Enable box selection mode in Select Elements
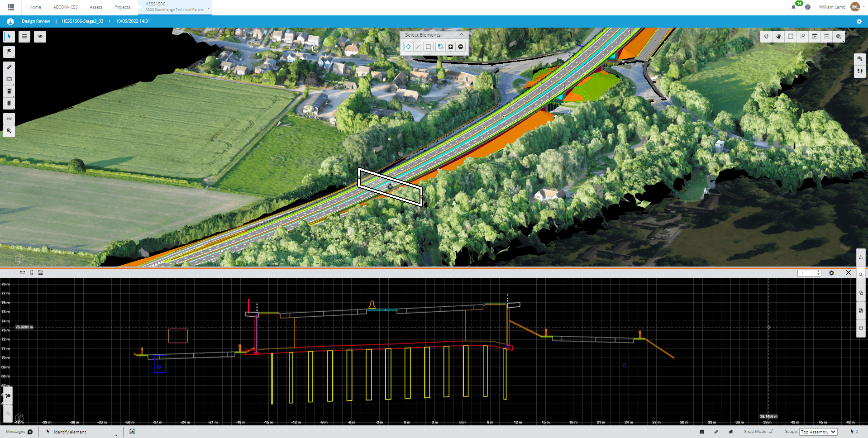 point(428,47)
